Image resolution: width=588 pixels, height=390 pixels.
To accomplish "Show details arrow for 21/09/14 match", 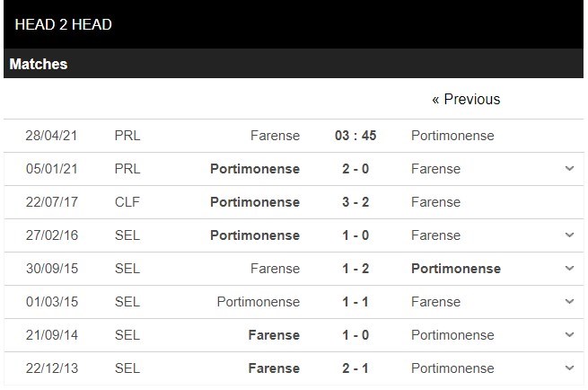I will tap(569, 335).
